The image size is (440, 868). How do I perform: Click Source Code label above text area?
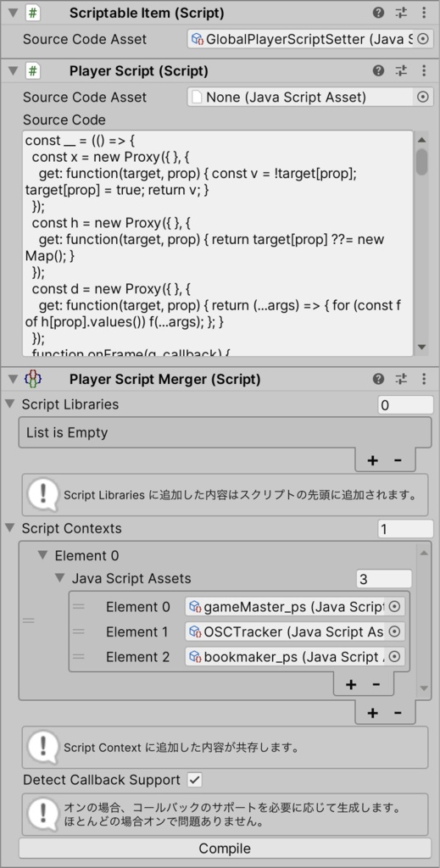point(64,120)
